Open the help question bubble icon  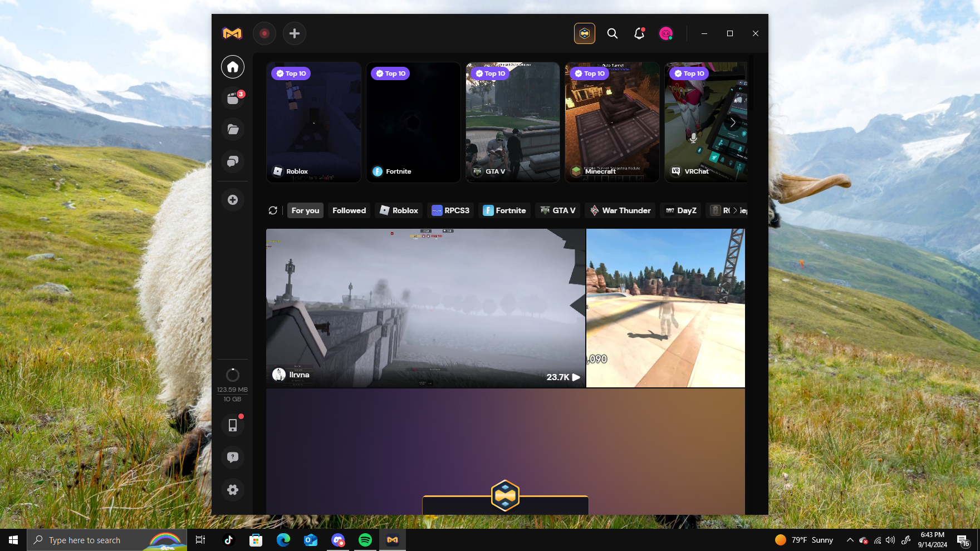click(x=233, y=457)
